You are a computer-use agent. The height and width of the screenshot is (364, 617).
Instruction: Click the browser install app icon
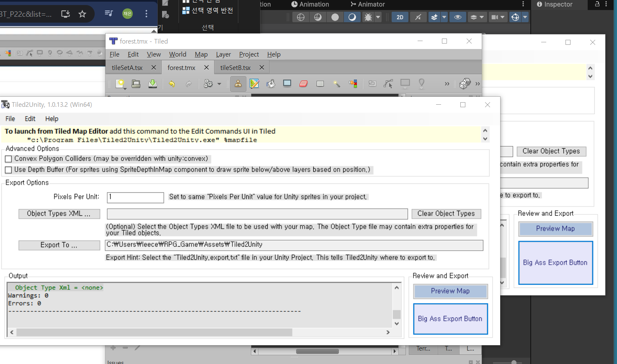[65, 14]
